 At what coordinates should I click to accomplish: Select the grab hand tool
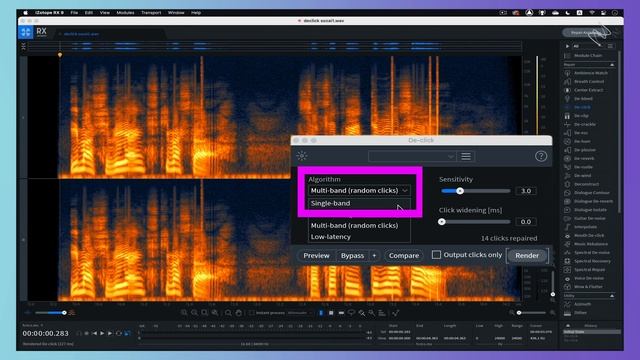coord(239,313)
